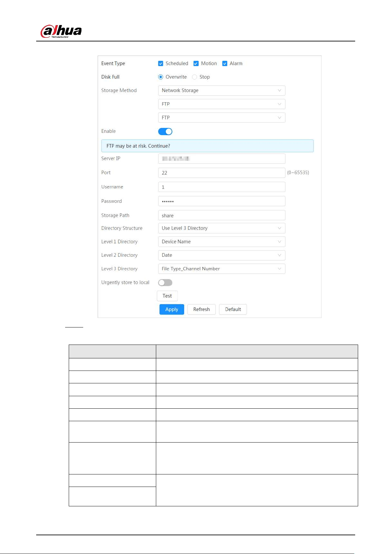This screenshot has width=392, height=554.
Task: Open the Level 1 Directory Device Name dropdown
Action: 222,242
